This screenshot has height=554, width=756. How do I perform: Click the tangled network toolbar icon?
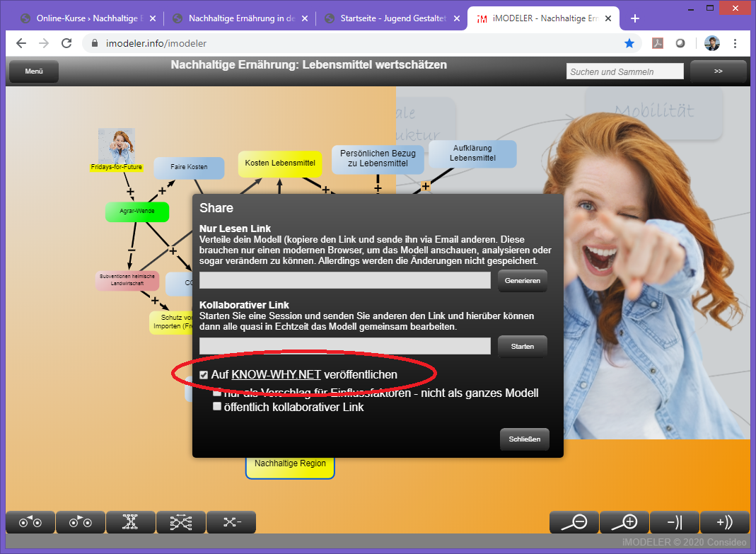[x=131, y=522]
